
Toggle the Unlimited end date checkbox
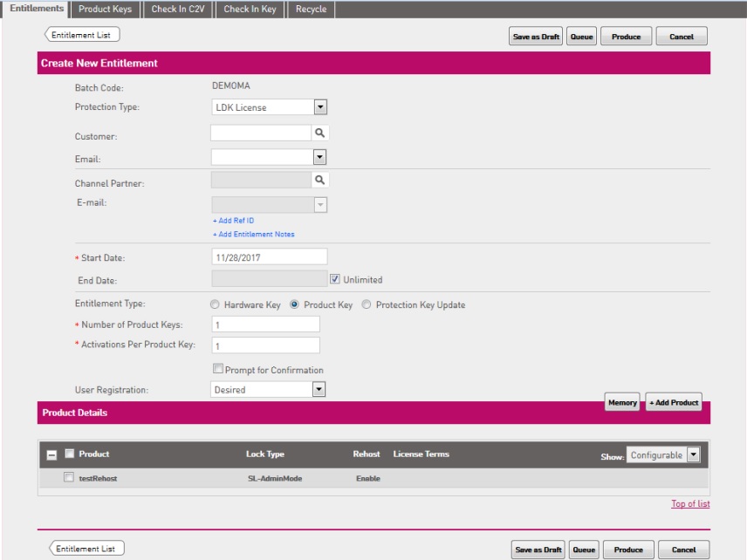click(x=335, y=280)
